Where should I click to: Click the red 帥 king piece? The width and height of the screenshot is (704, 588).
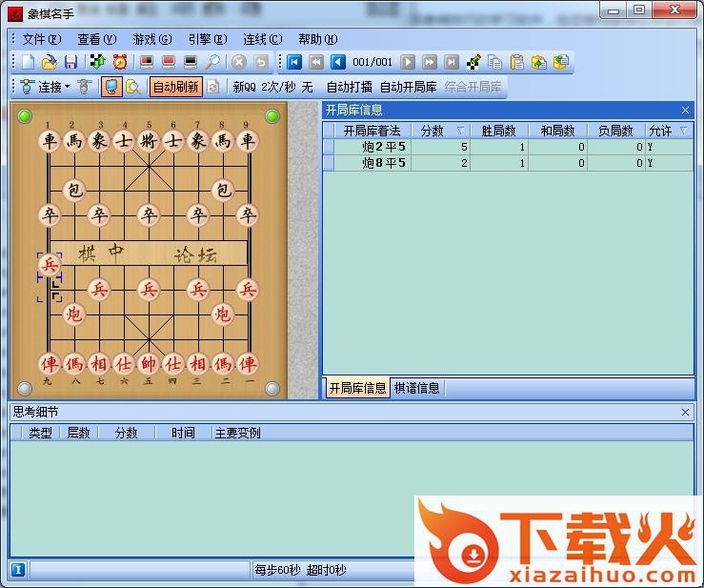(x=149, y=363)
